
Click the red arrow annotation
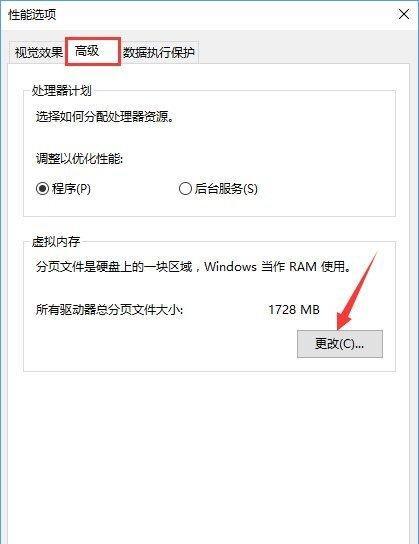coord(357,291)
